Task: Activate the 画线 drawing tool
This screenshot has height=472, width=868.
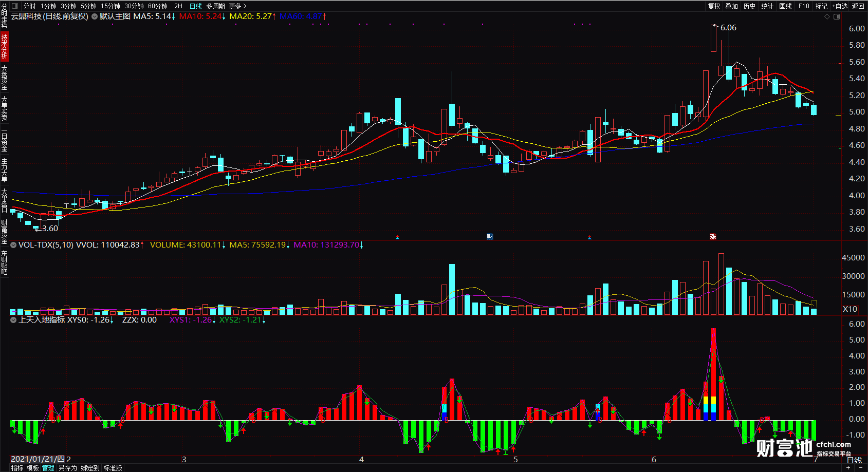Action: pos(785,6)
